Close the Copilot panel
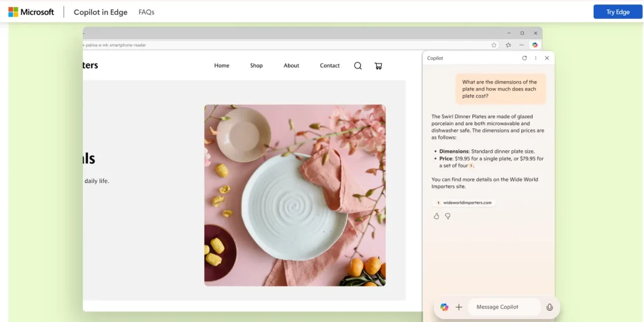The height and width of the screenshot is (322, 644). [547, 58]
